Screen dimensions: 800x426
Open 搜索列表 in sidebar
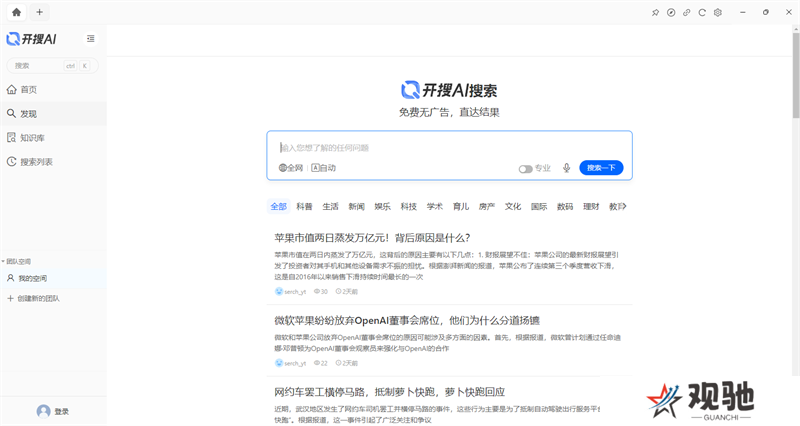(x=53, y=162)
